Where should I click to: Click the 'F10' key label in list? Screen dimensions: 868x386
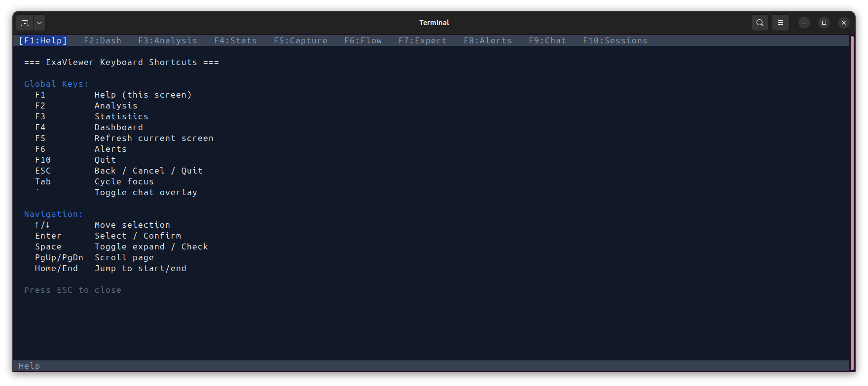43,160
